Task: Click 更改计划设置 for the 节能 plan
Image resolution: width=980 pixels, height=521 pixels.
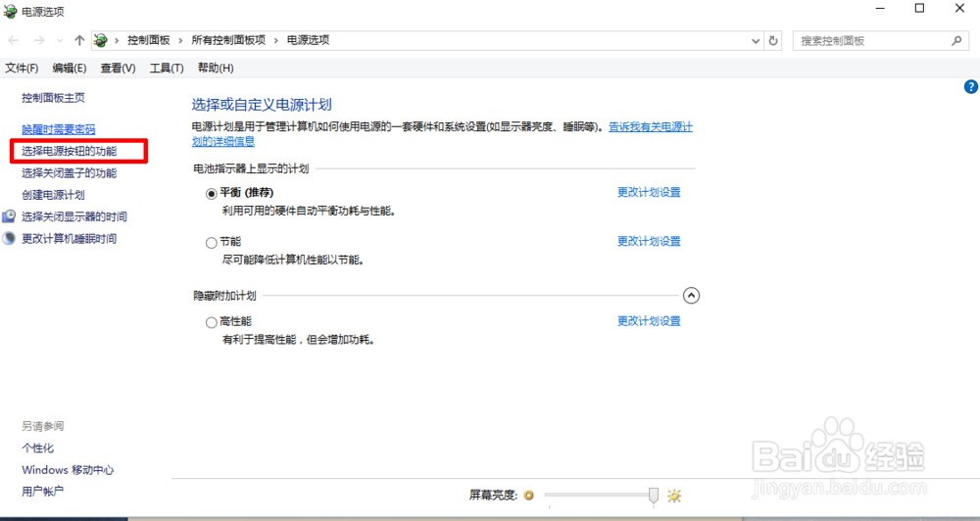Action: [649, 241]
